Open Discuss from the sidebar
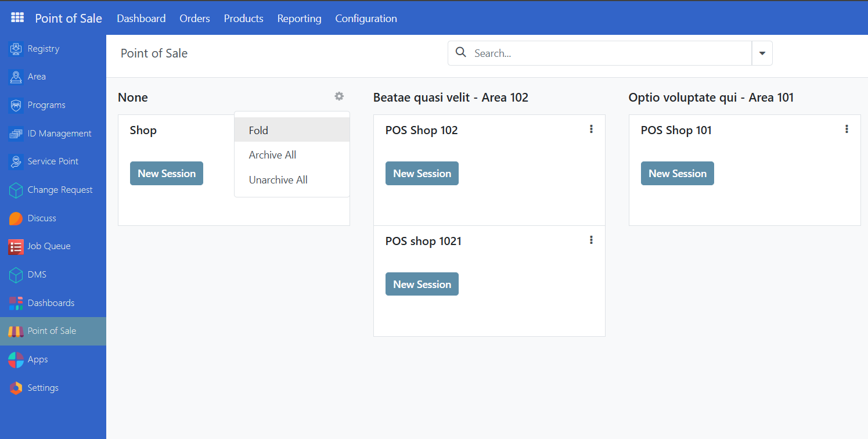The image size is (868, 439). coord(16,218)
